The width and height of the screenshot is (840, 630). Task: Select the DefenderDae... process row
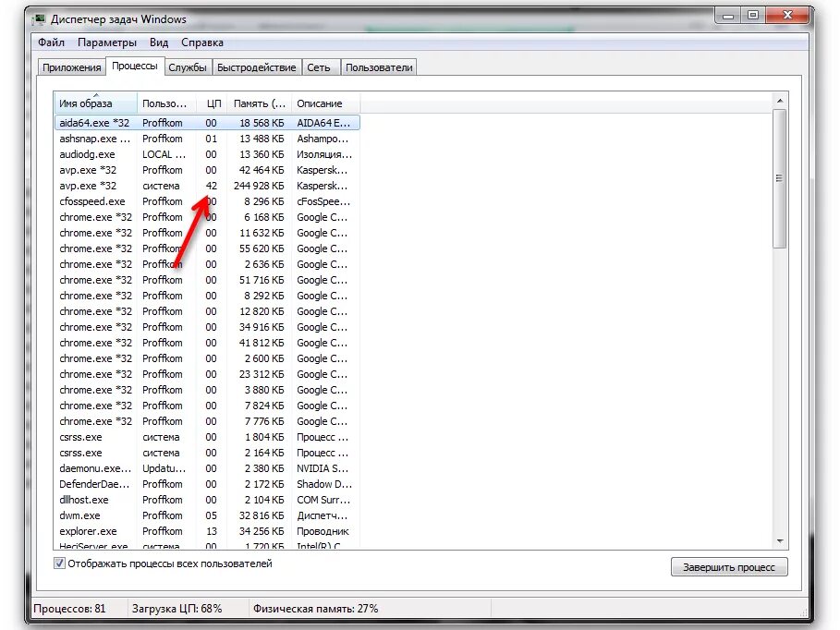point(207,484)
